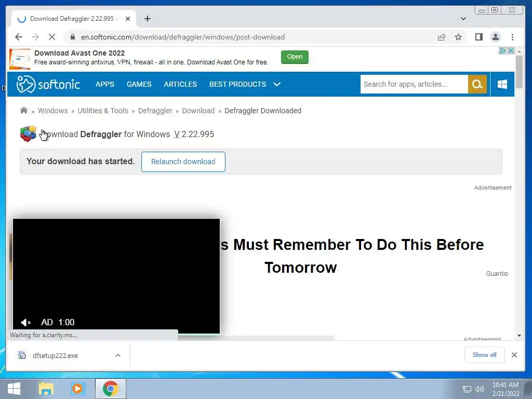Open a new browser tab
The image size is (532, 399).
pyautogui.click(x=147, y=19)
